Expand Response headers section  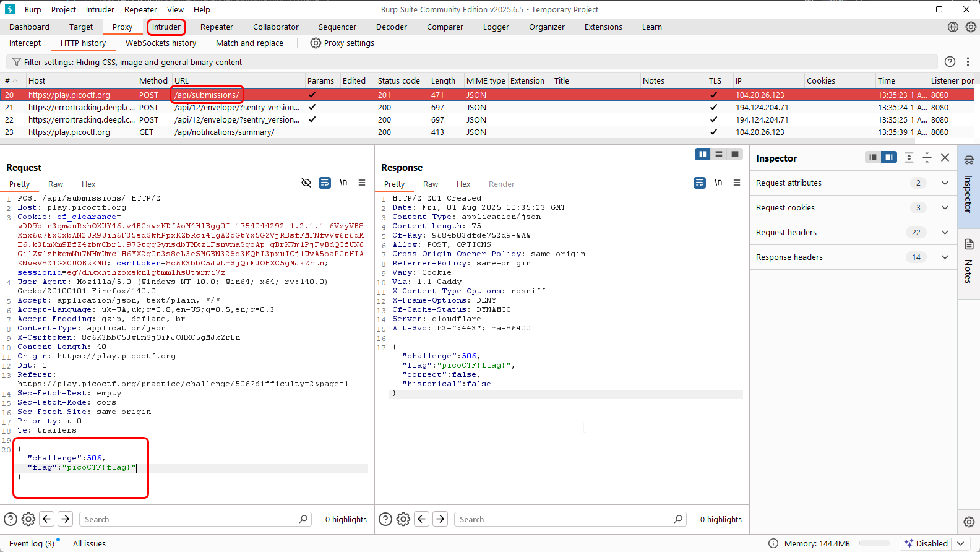click(x=945, y=257)
